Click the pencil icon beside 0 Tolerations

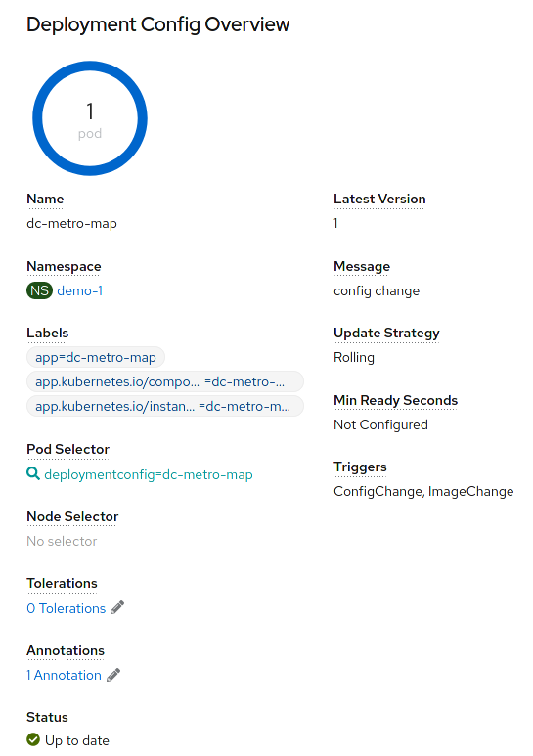click(117, 608)
